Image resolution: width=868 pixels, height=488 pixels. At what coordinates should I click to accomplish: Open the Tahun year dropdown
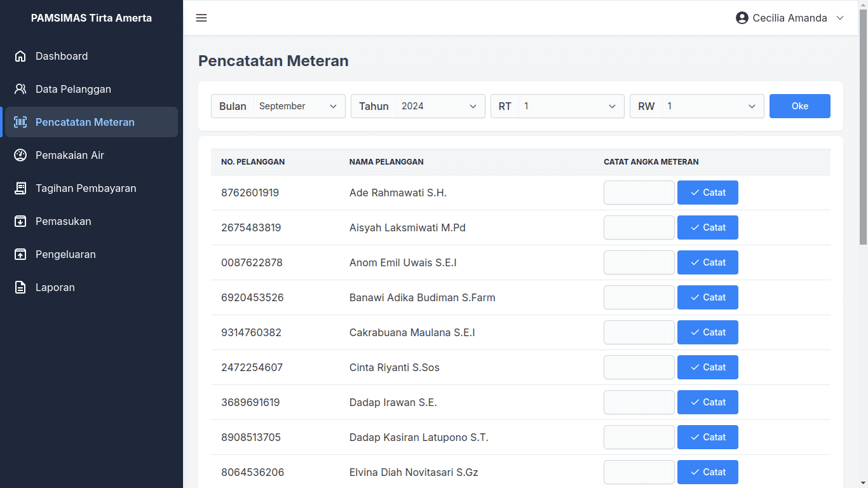[x=438, y=106]
